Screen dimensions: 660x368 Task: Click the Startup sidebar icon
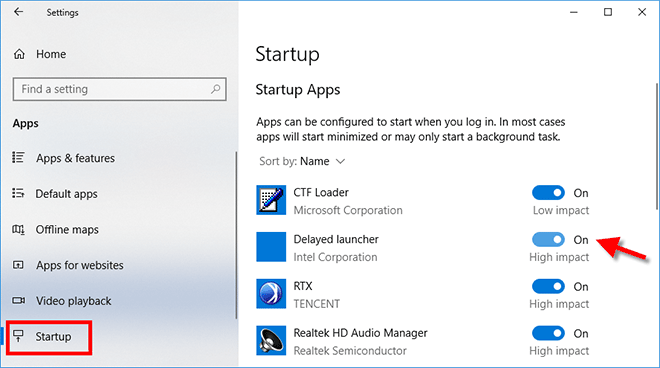pos(18,336)
